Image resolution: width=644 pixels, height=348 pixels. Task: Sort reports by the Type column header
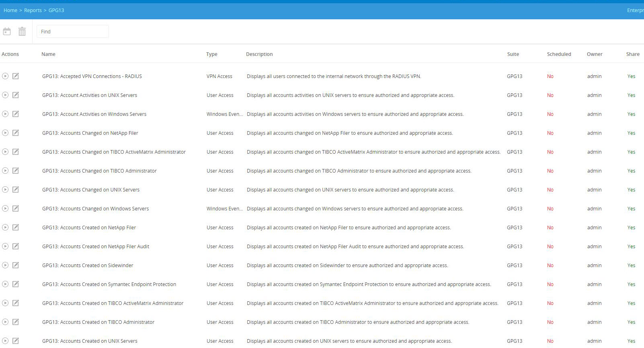[x=212, y=54]
